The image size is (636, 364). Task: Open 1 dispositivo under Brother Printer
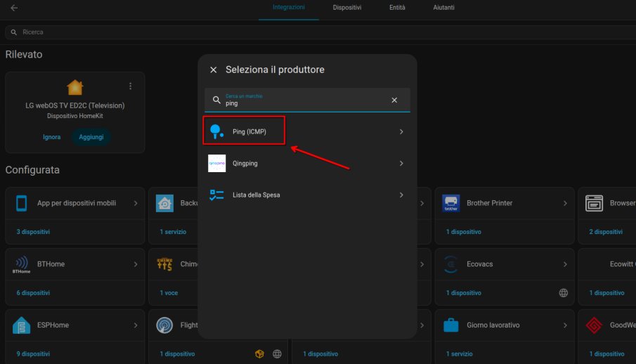[x=464, y=232]
